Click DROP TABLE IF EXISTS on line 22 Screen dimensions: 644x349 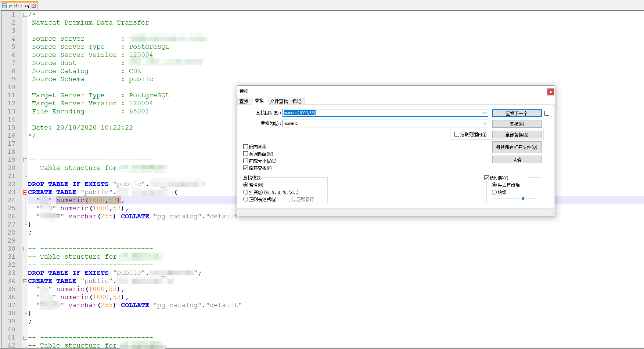point(68,184)
